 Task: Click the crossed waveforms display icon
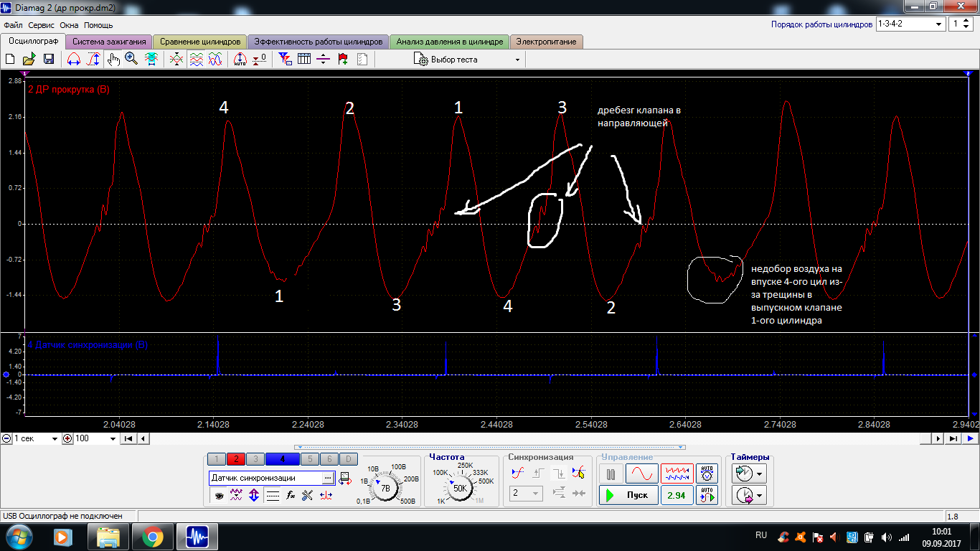pyautogui.click(x=215, y=60)
